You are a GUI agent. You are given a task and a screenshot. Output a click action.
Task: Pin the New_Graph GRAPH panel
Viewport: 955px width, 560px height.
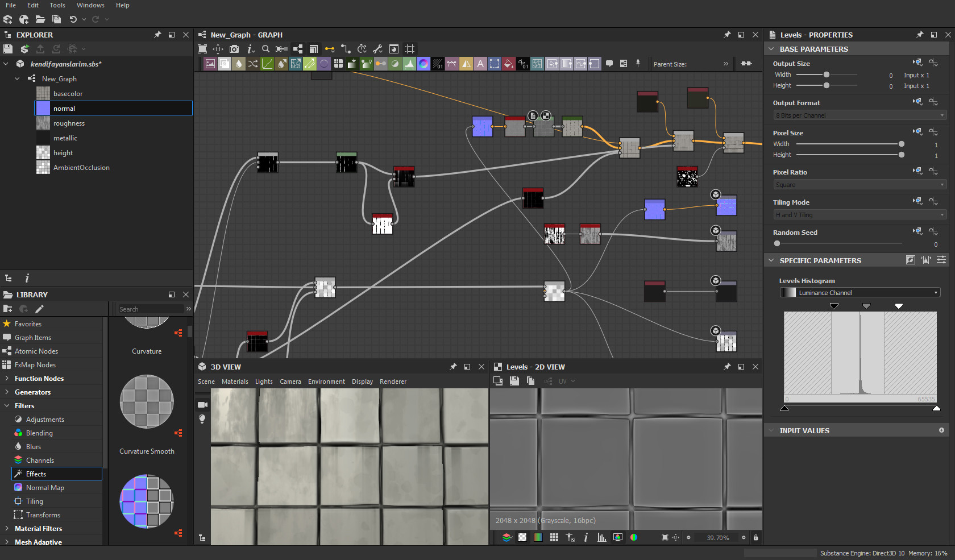click(x=727, y=35)
